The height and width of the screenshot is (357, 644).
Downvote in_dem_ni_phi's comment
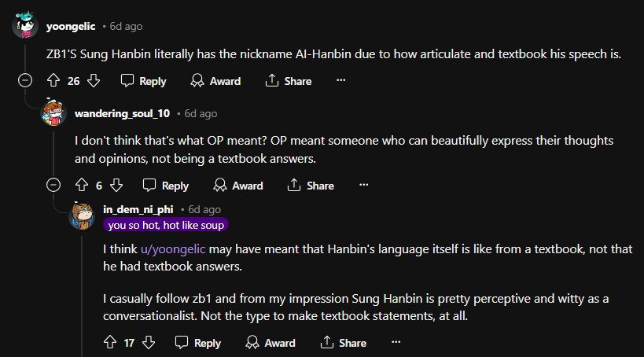pos(149,342)
